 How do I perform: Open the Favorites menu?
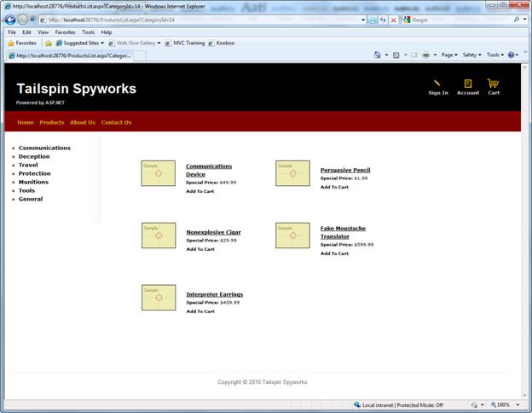point(65,32)
